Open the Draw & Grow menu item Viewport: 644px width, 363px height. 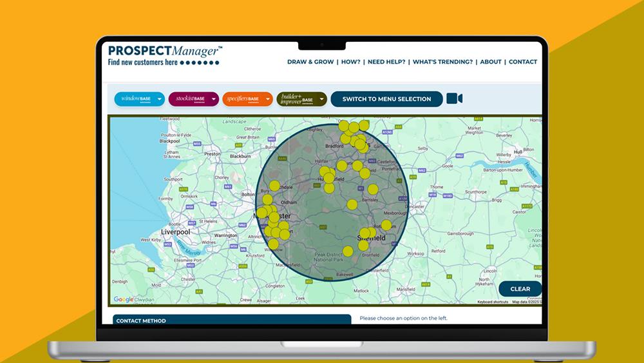tap(310, 62)
